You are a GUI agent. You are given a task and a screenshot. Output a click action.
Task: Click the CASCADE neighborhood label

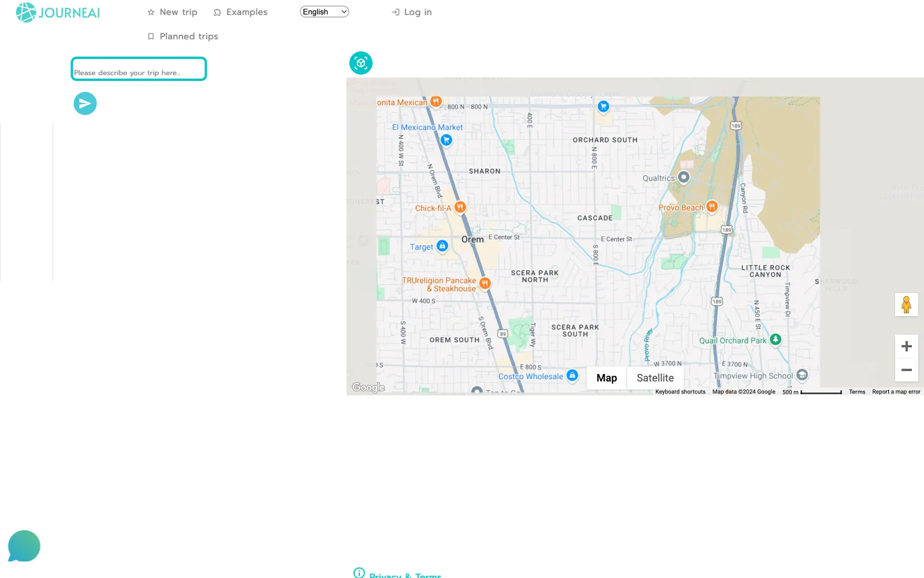coord(595,218)
